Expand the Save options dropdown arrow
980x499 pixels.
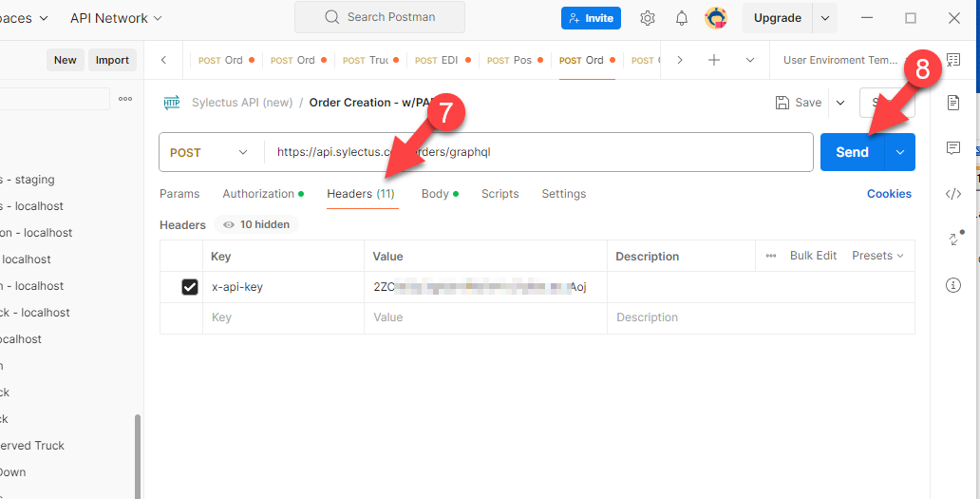840,103
